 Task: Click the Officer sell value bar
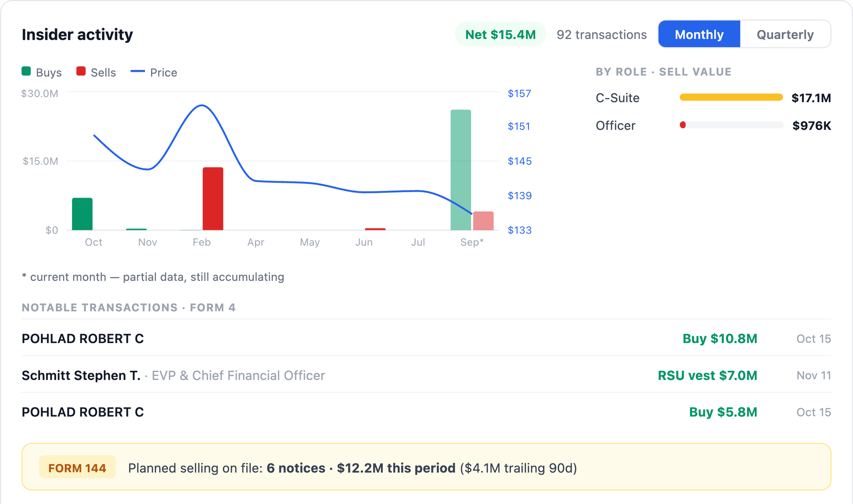(x=731, y=125)
